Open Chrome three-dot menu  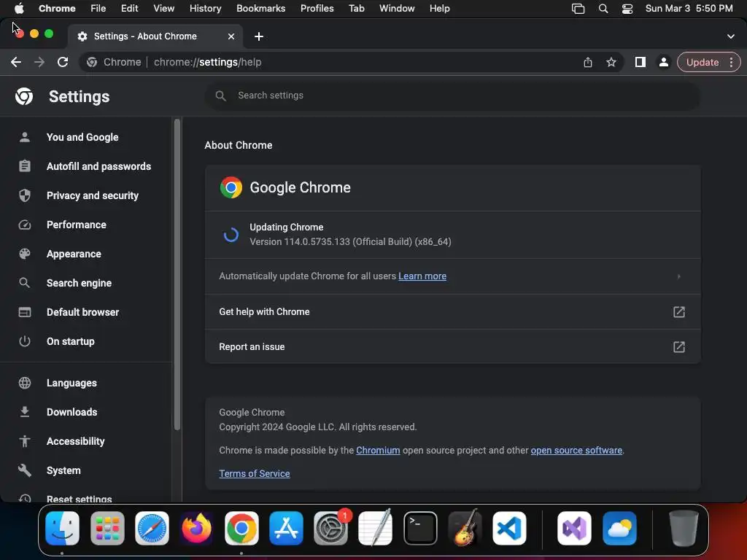tap(731, 63)
